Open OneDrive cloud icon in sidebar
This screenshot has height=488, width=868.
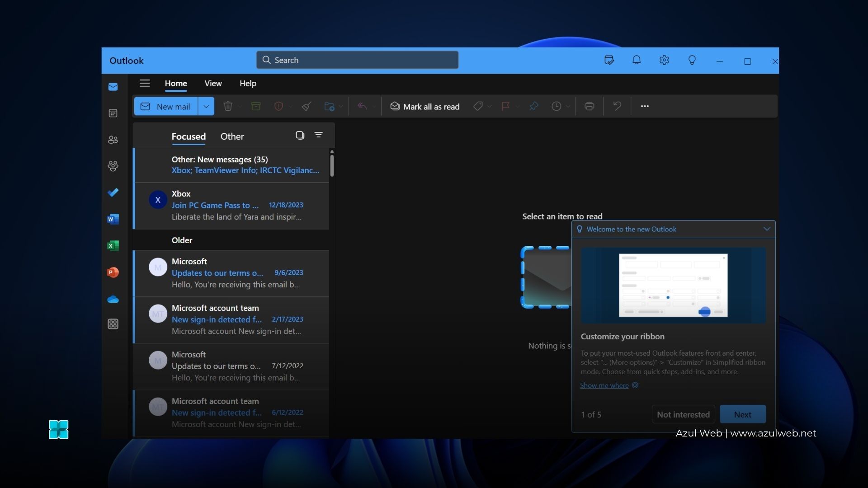pyautogui.click(x=113, y=299)
